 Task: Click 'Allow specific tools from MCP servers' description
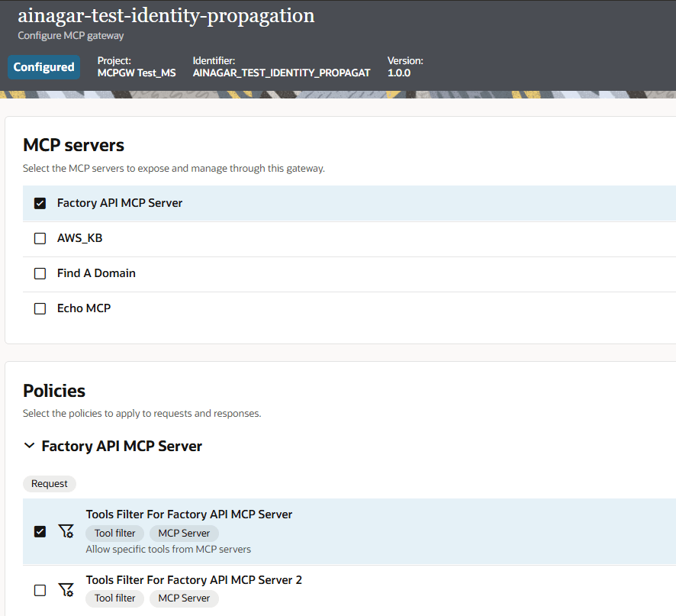[169, 549]
